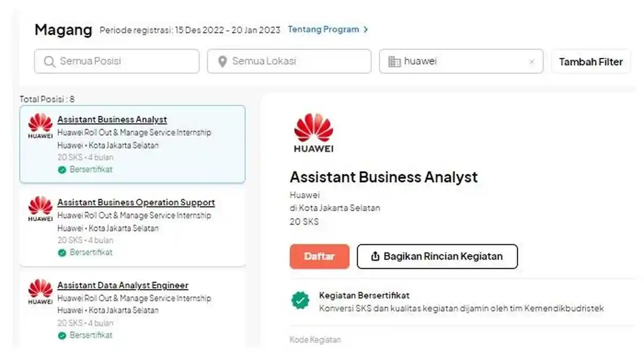644x362 pixels.
Task: Click the Bersertifikat check icon on Data Analyst Engineer card
Action: (x=62, y=336)
